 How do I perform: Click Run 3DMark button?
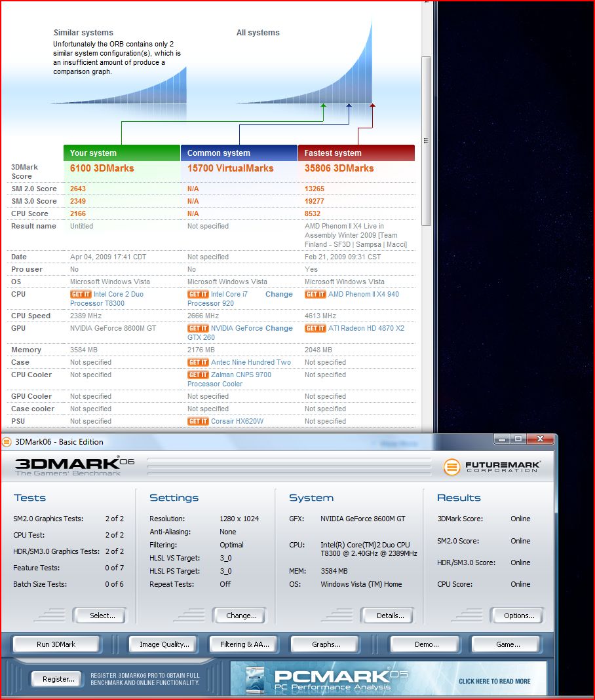point(56,644)
